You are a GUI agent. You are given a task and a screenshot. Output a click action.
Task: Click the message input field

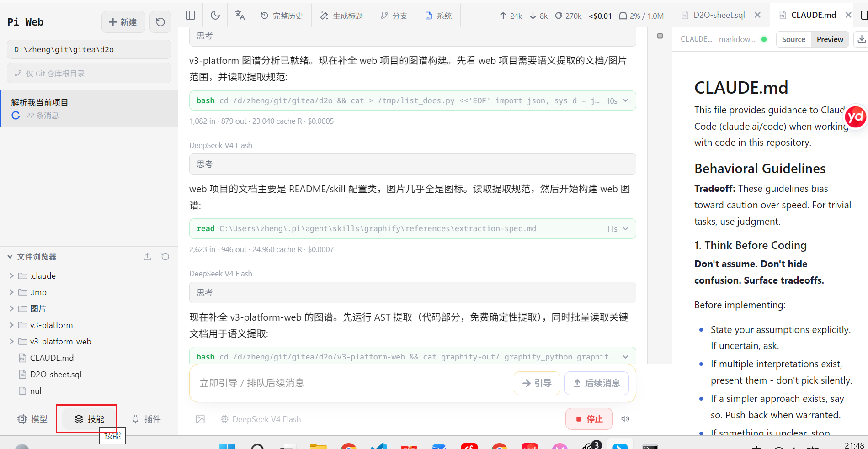click(352, 383)
